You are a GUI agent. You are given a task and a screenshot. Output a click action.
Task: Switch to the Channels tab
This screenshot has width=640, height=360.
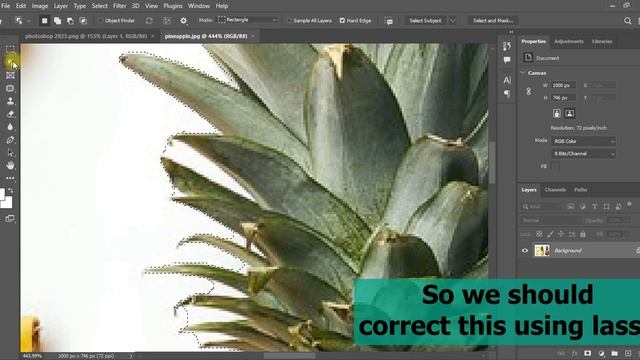(555, 190)
